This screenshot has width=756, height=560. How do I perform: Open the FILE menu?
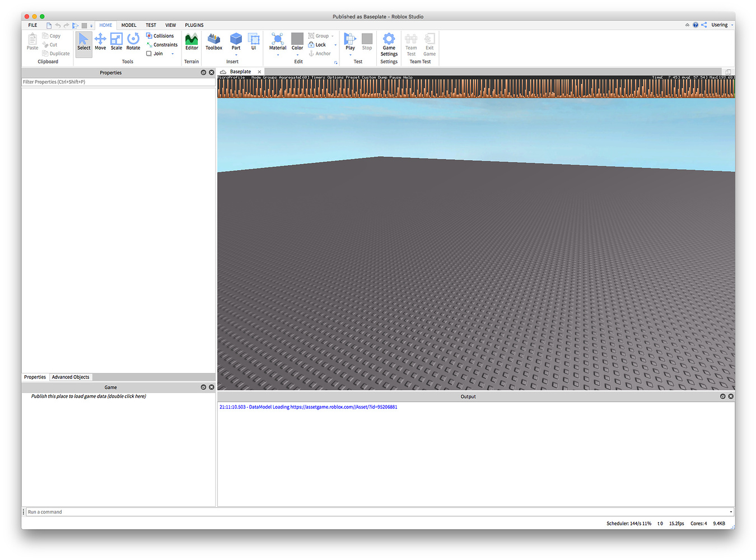(33, 25)
